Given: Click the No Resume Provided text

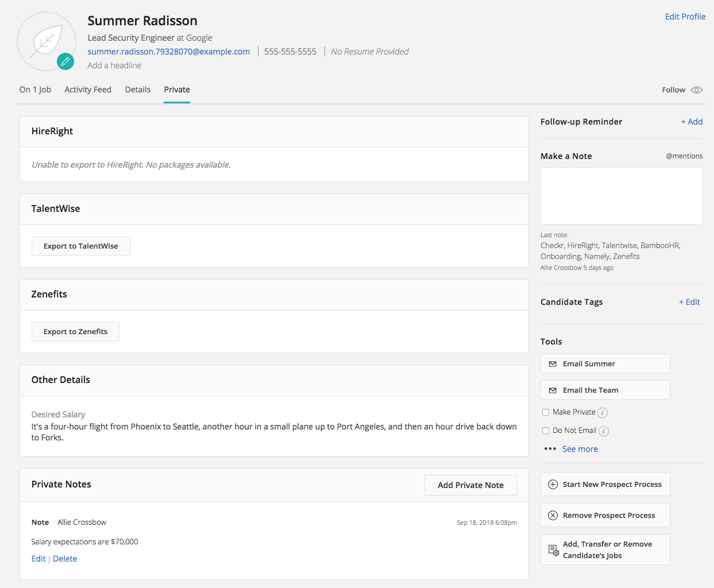Looking at the screenshot, I should (x=370, y=52).
